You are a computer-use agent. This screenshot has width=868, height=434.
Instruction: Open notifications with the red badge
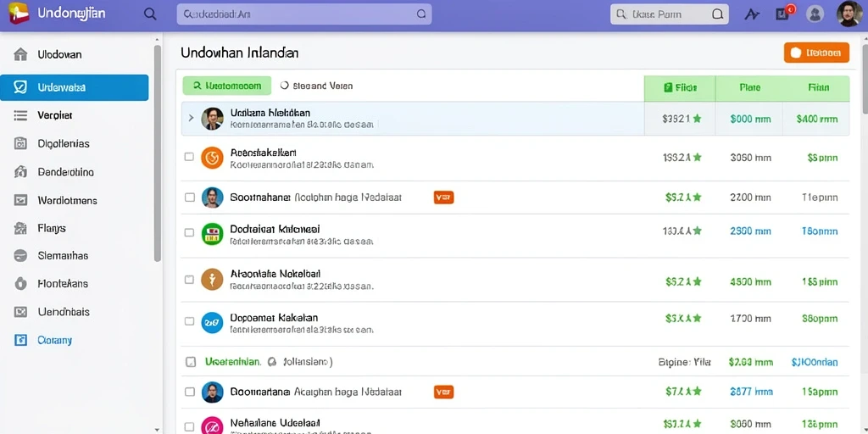(784, 14)
